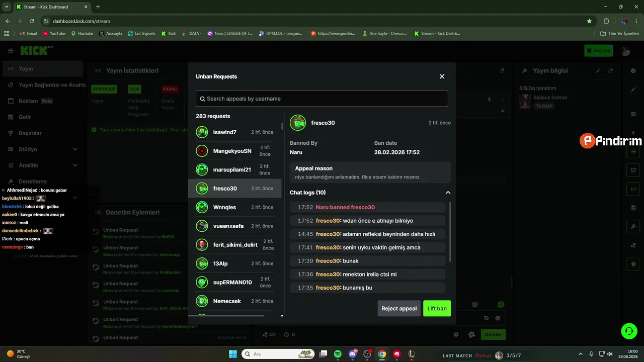The height and width of the screenshot is (362, 644).
Task: Open the Wnnqles appeal
Action: [234, 207]
